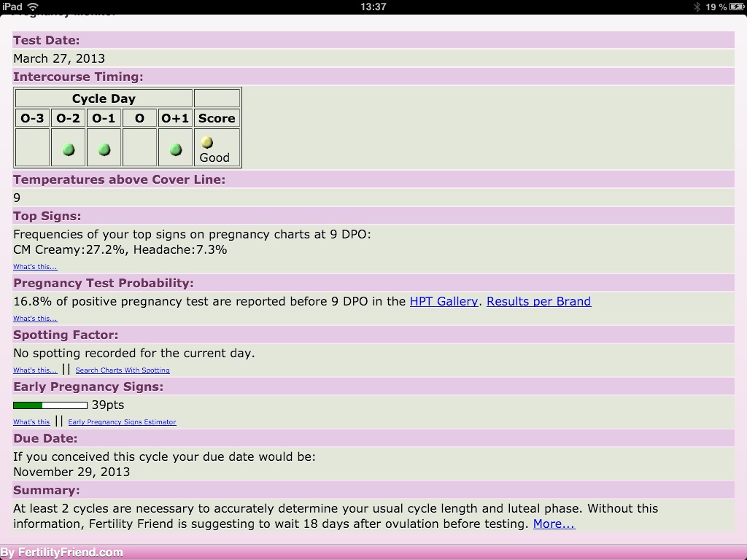
Task: Tap the By FertilityFriend.com footer
Action: coord(62,552)
